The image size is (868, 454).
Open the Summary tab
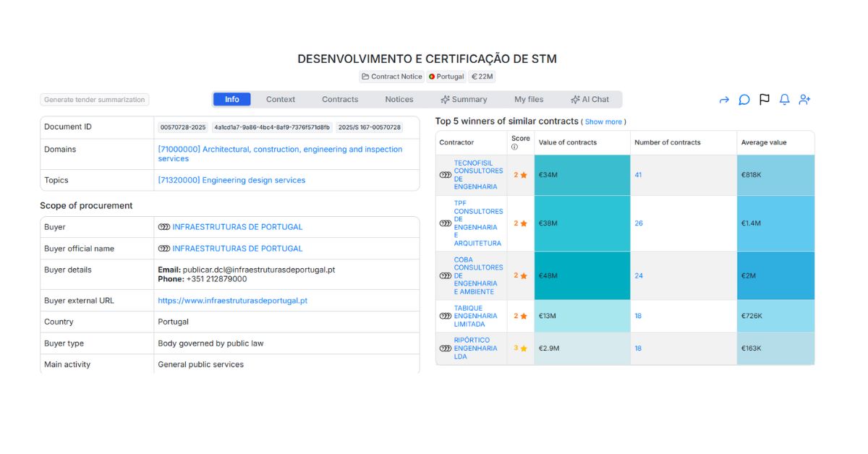(464, 100)
